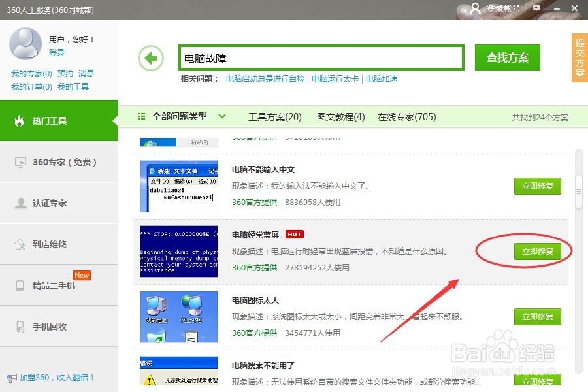This screenshot has width=588, height=392.
Task: Switch to the 在线专家(705) tab
Action: (x=406, y=117)
